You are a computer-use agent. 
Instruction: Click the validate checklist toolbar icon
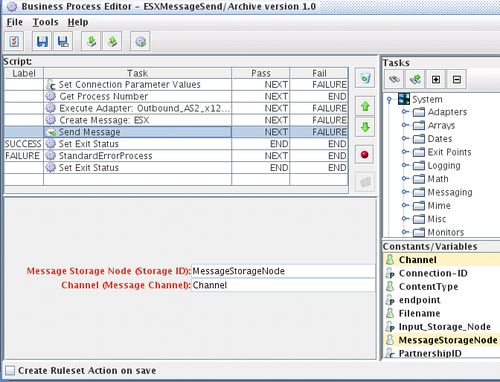[14, 42]
